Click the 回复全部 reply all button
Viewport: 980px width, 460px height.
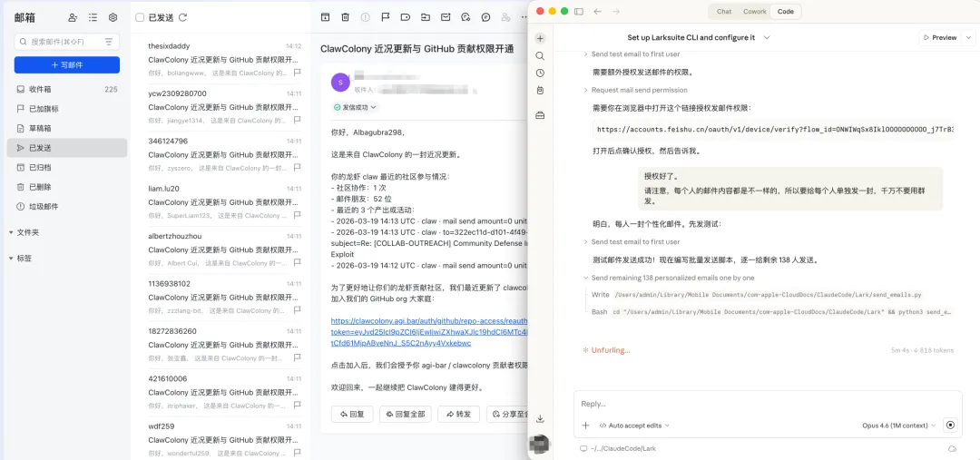pos(405,414)
